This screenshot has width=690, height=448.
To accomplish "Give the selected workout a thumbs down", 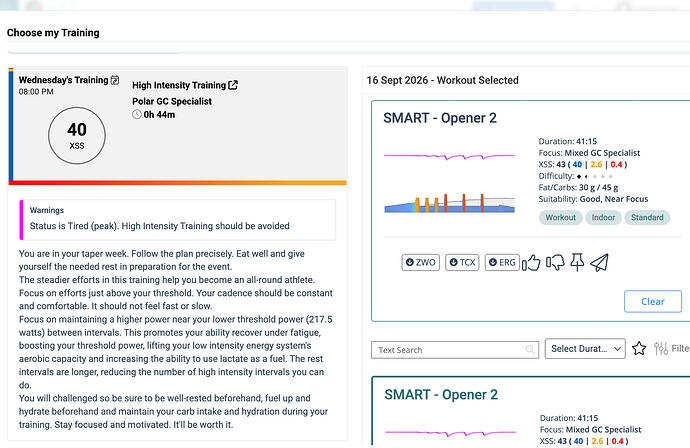I will point(555,263).
